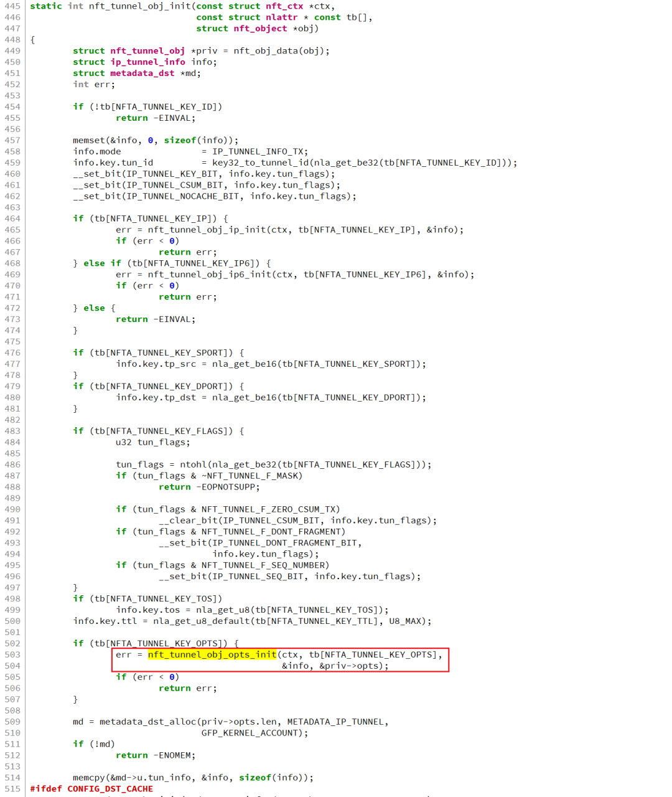Click line number 490
The height and width of the screenshot is (797, 672).
12,509
